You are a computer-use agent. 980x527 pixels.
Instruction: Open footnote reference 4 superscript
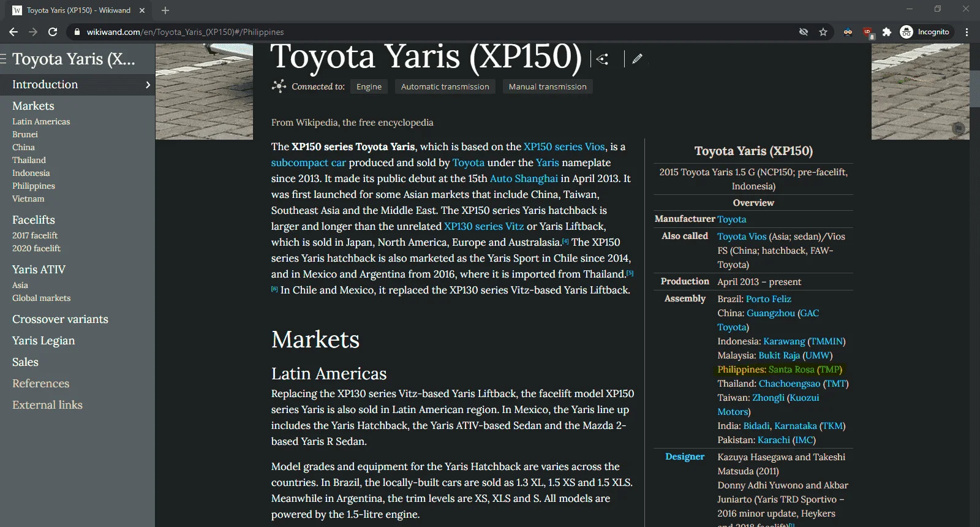(x=565, y=241)
